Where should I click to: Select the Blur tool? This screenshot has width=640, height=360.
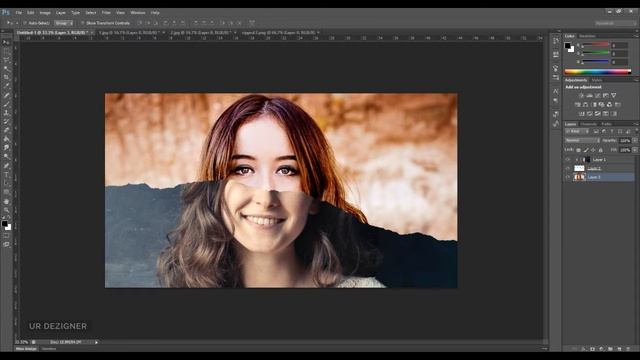(6, 147)
